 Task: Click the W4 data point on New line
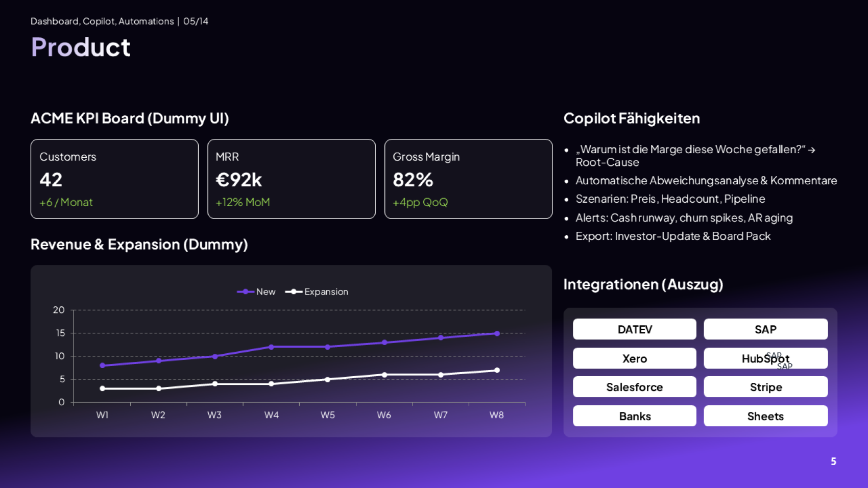pos(271,347)
